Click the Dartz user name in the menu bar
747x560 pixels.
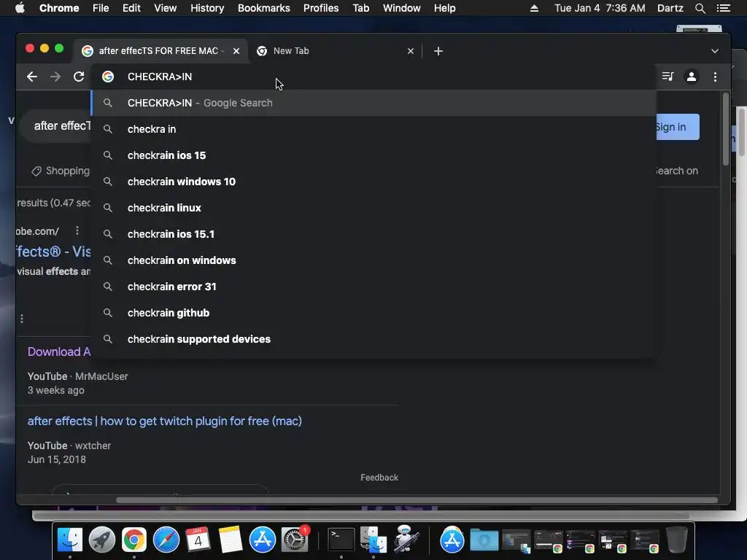click(670, 8)
